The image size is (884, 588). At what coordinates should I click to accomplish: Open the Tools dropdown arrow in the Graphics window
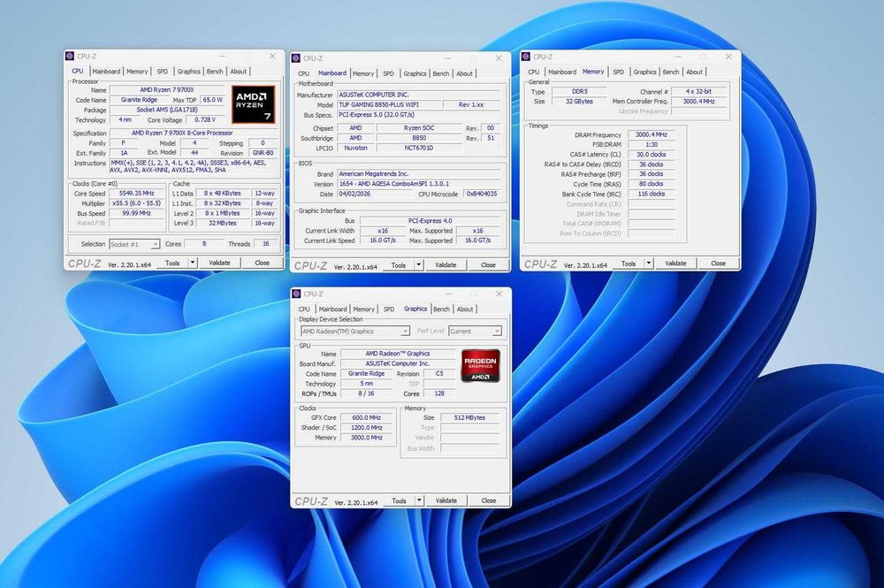pos(419,500)
